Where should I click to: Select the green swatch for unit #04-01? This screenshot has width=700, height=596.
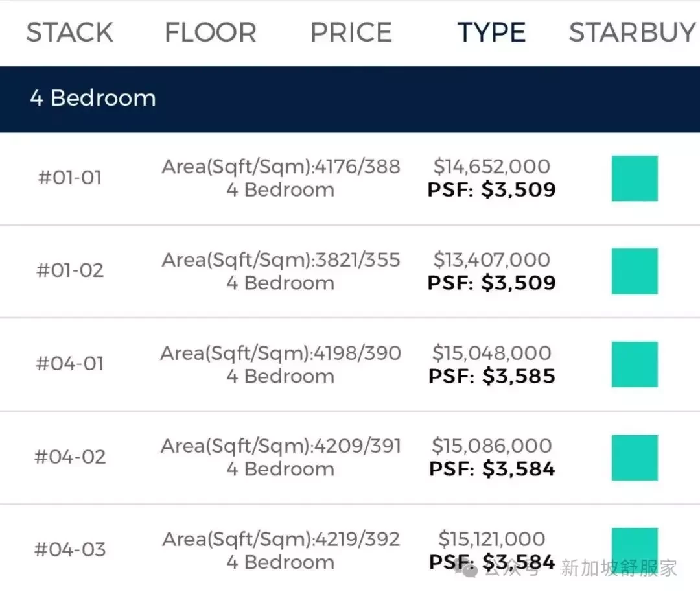tap(635, 364)
